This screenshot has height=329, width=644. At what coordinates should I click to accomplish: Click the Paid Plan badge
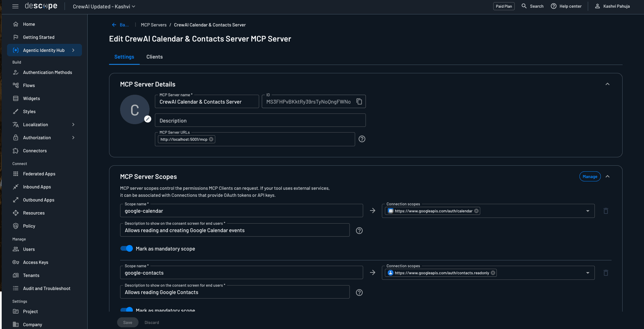(x=504, y=6)
